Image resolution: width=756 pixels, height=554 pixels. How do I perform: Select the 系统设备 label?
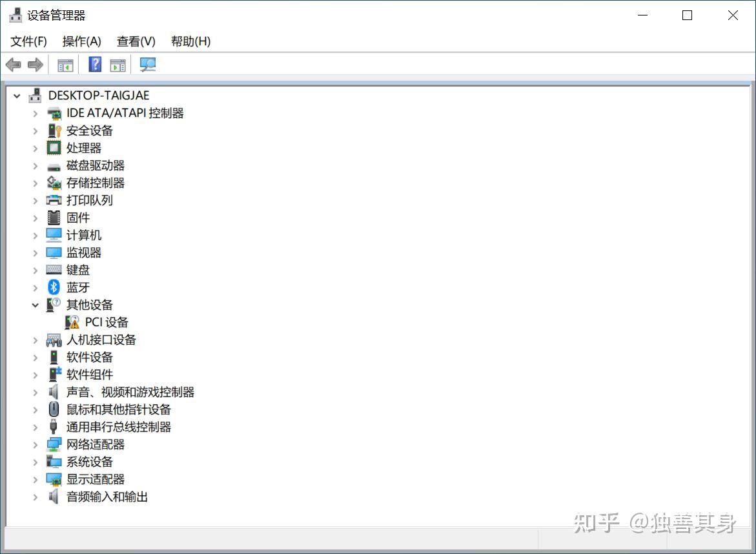pos(90,462)
